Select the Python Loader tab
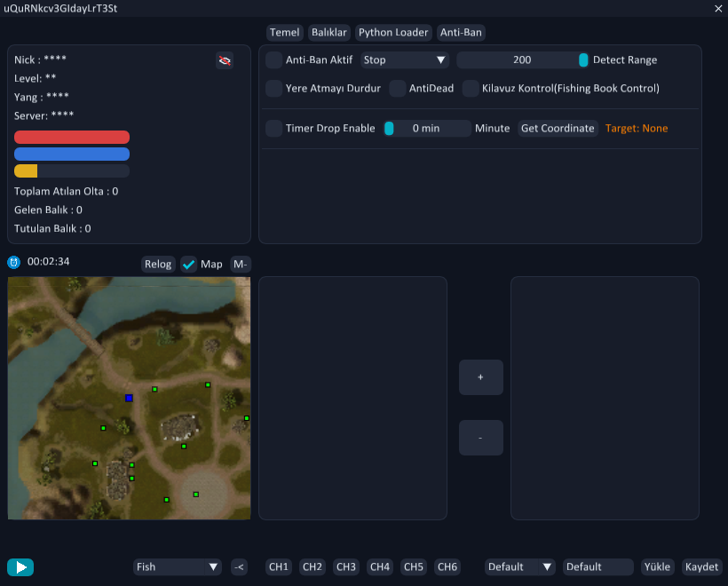The image size is (728, 586). click(x=393, y=33)
